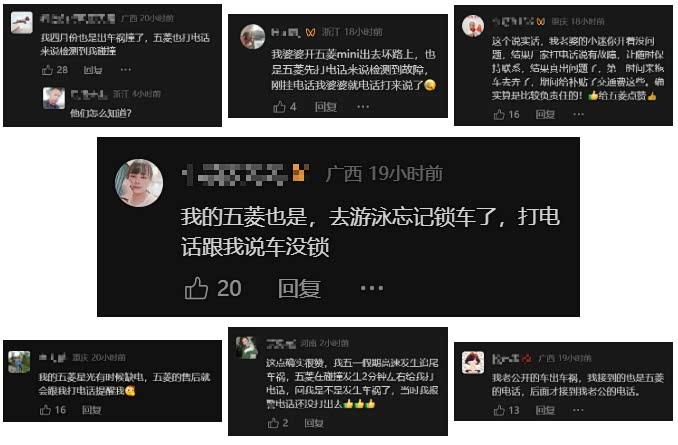Image resolution: width=678 pixels, height=445 pixels.
Task: Open the central commenter's avatar
Action: click(139, 183)
